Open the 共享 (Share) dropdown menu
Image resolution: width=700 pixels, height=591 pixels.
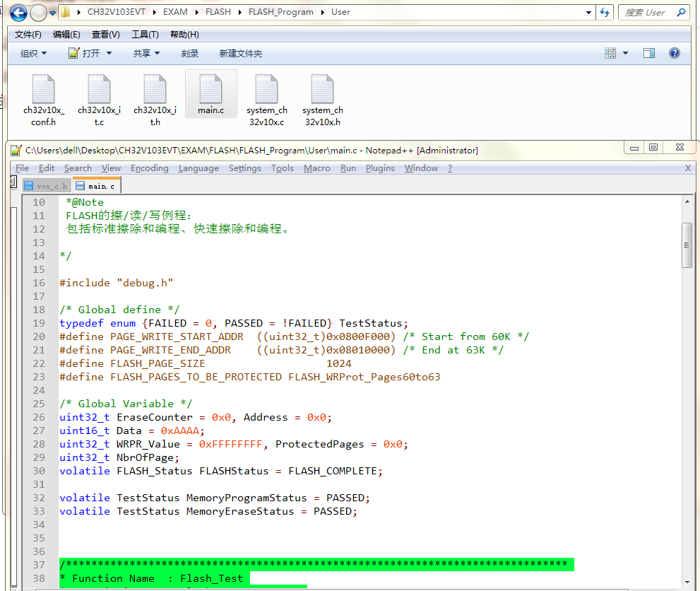pyautogui.click(x=146, y=53)
